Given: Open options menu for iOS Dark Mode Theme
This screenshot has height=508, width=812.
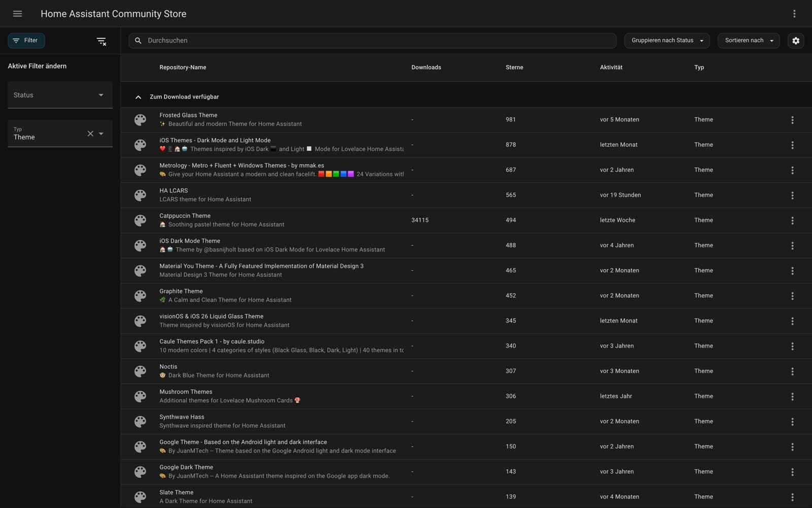Looking at the screenshot, I should (x=792, y=245).
